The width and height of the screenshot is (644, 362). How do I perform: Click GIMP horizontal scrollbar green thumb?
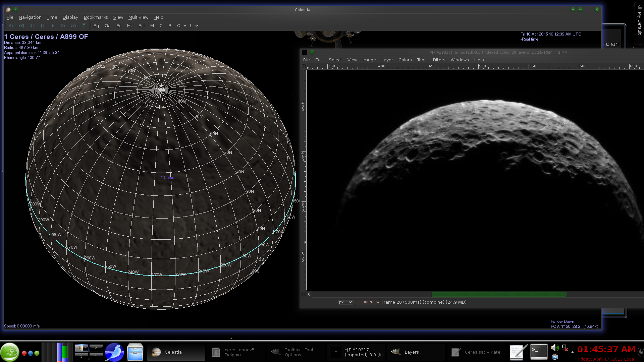[x=499, y=294]
